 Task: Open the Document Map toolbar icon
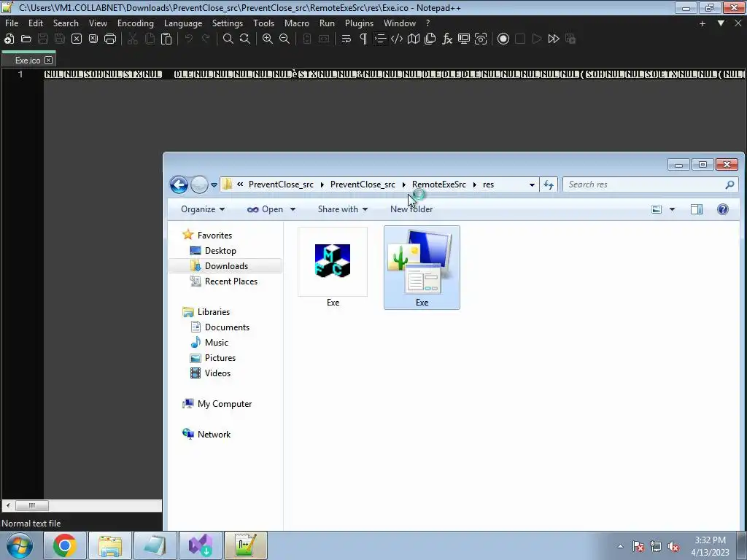coord(414,39)
